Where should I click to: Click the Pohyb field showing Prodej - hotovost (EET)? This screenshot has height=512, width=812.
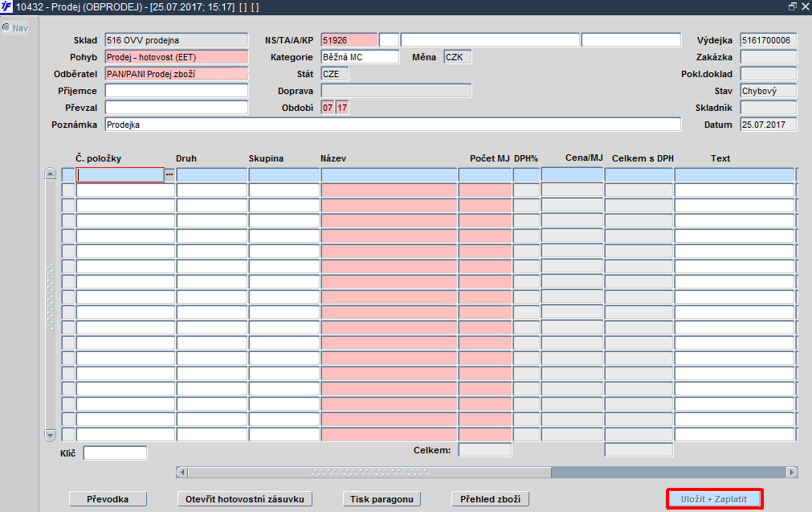[177, 57]
